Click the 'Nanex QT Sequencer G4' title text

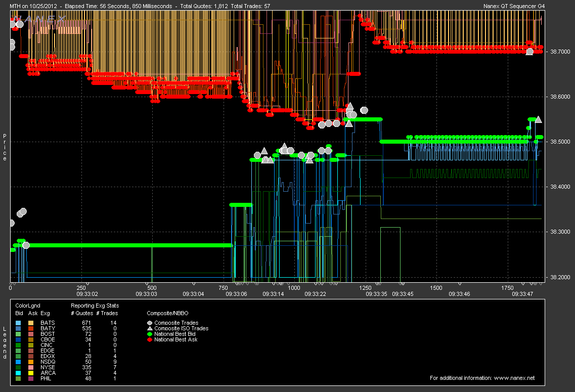click(x=514, y=6)
